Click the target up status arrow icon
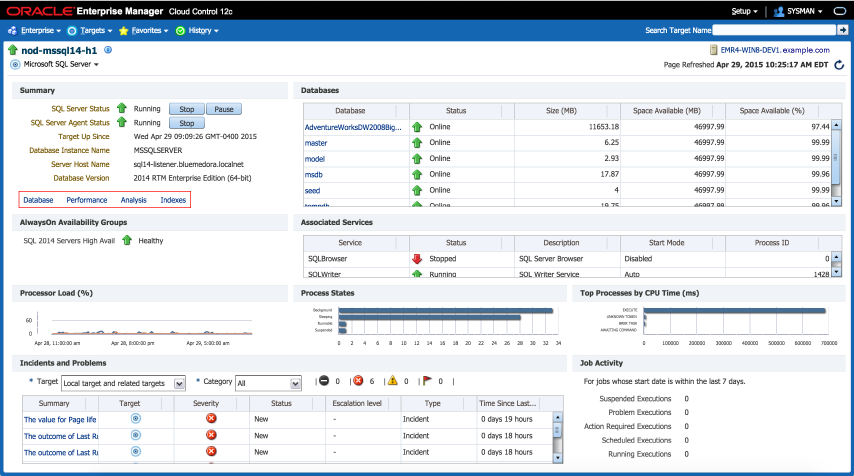This screenshot has height=476, width=854. point(13,51)
